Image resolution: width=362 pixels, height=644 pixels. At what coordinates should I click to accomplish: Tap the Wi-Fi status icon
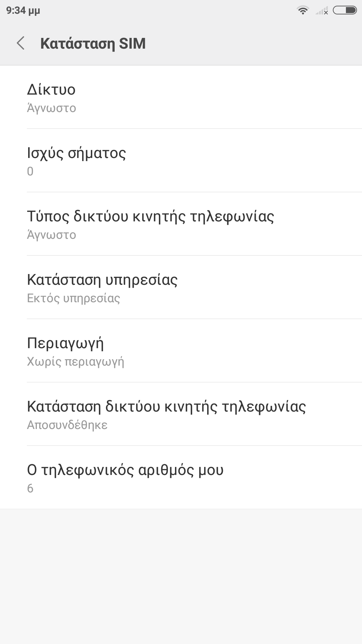coord(303,10)
